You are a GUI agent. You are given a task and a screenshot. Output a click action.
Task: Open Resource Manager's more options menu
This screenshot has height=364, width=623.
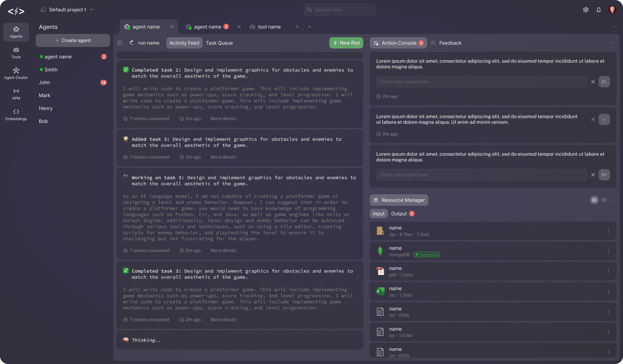point(612,200)
